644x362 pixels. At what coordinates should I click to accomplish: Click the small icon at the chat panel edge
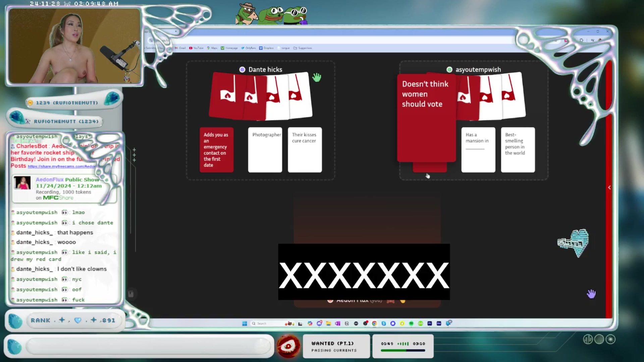click(131, 294)
